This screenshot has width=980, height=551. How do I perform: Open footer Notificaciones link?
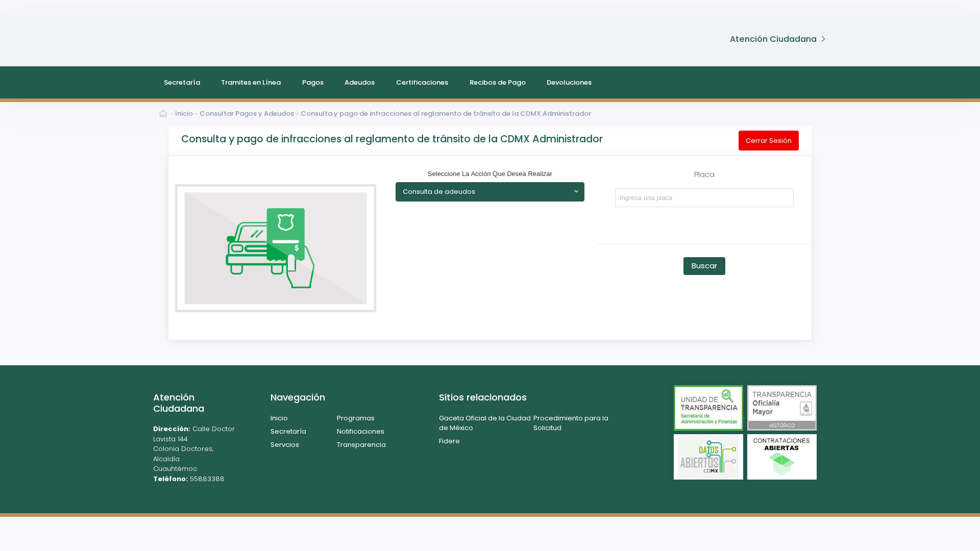360,432
